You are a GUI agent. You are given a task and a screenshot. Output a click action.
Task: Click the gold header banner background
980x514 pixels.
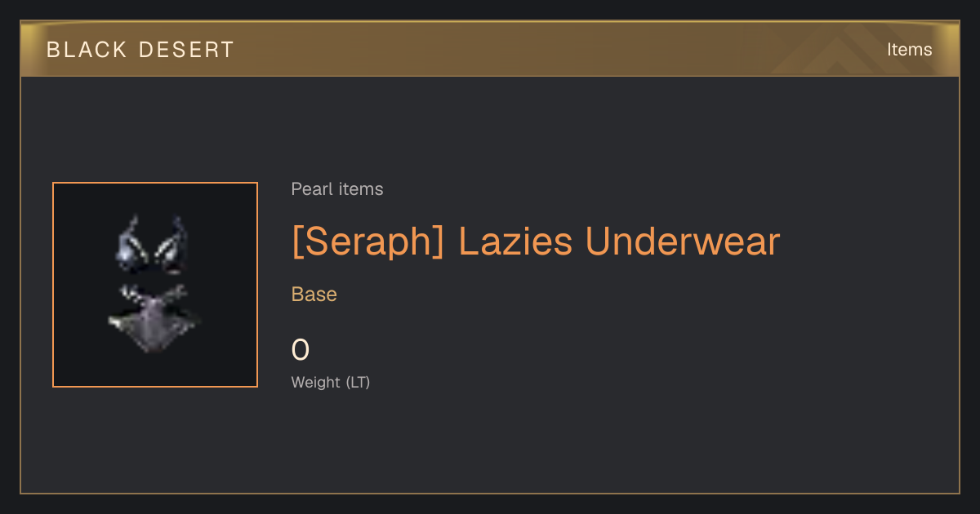[x=490, y=50]
